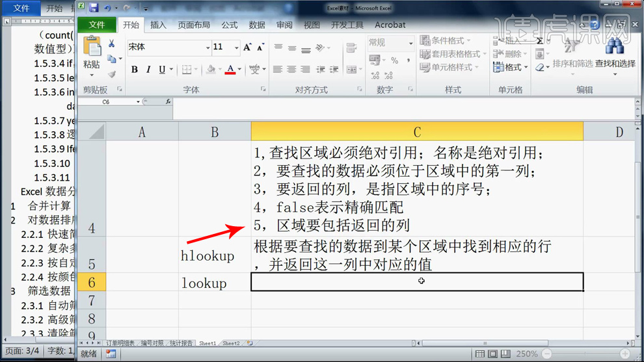Screen dimensions: 644x362
Task: Click the Cut scissors icon
Action: click(111, 44)
